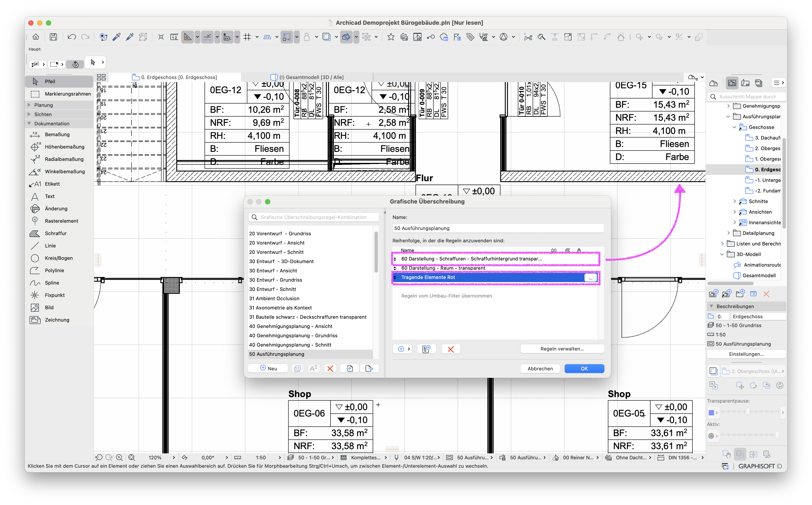Switch Navigator to View Map mode
The image size is (812, 505).
pyautogui.click(x=732, y=83)
